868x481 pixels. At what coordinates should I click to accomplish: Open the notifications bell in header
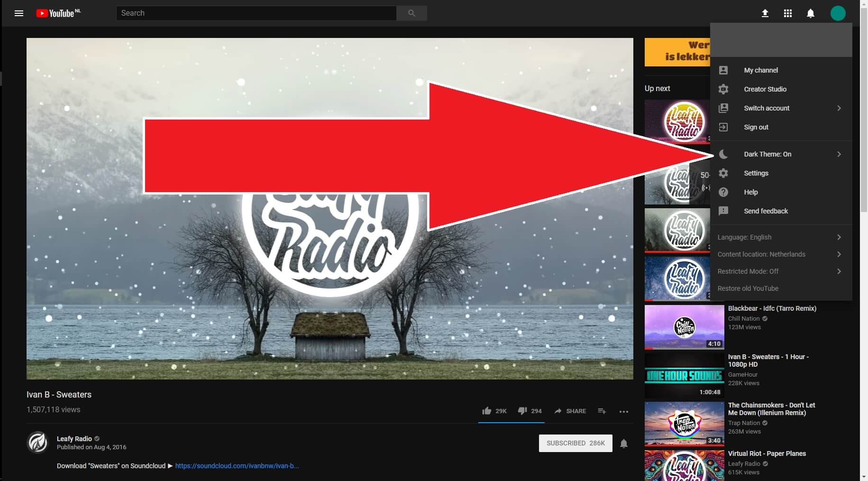tap(811, 13)
